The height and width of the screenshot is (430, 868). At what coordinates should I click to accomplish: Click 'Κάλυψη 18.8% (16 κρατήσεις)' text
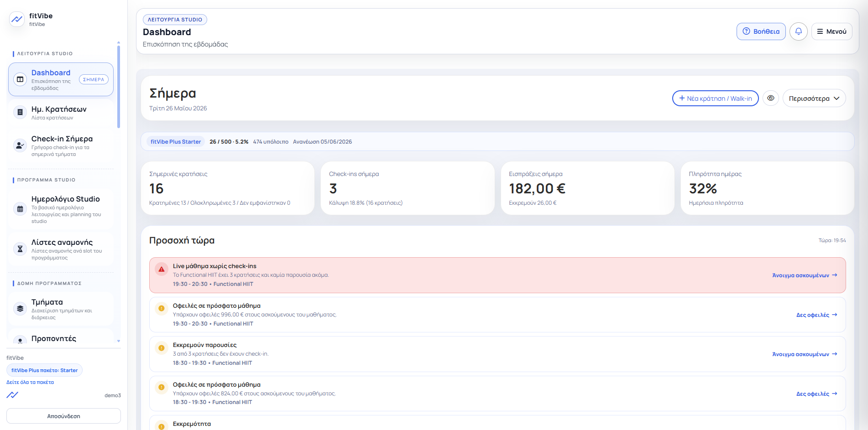point(366,203)
